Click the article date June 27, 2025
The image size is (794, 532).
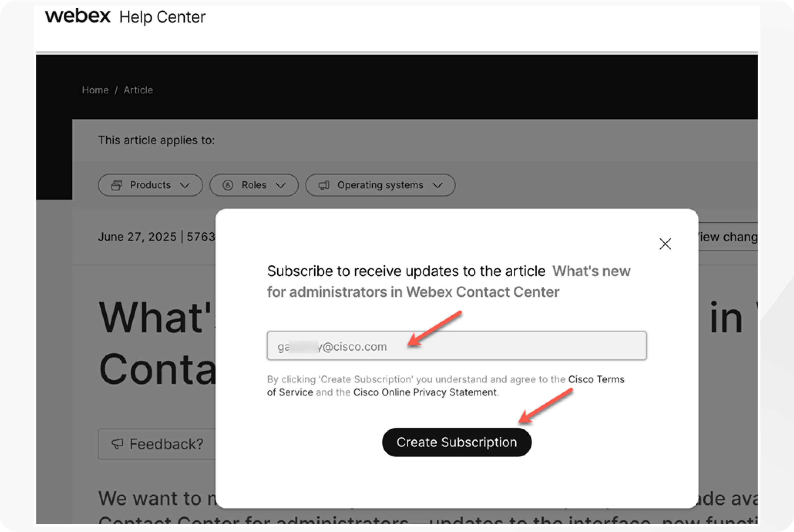pyautogui.click(x=137, y=237)
